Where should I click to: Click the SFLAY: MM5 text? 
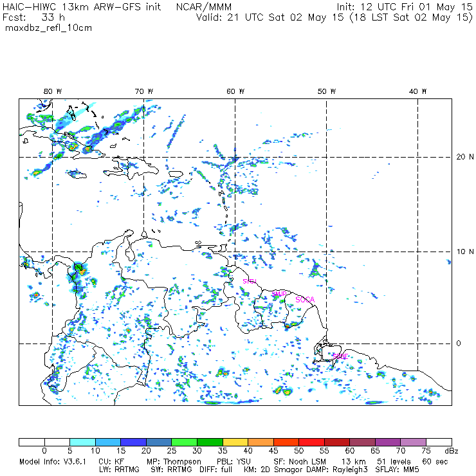pyautogui.click(x=397, y=470)
